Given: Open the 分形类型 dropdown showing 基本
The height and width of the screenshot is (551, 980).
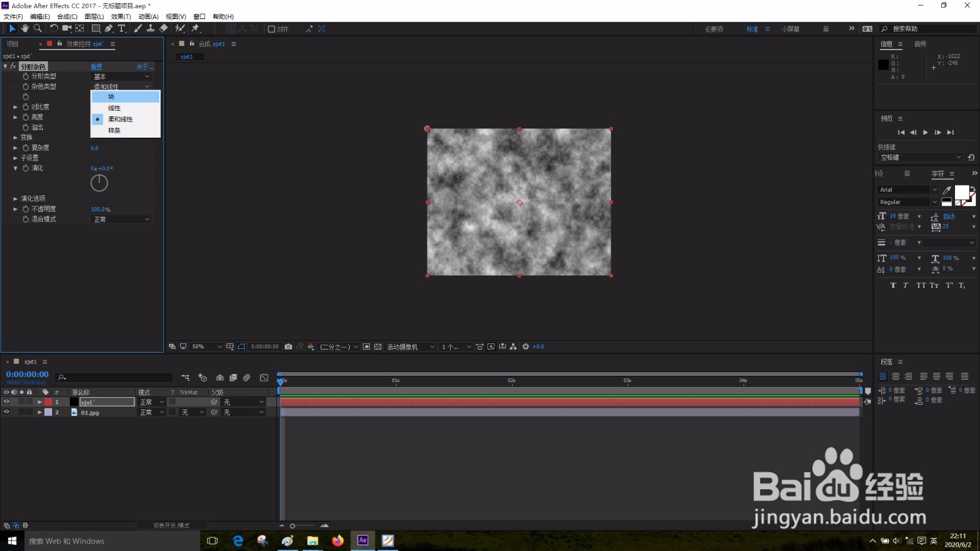Looking at the screenshot, I should [x=121, y=77].
